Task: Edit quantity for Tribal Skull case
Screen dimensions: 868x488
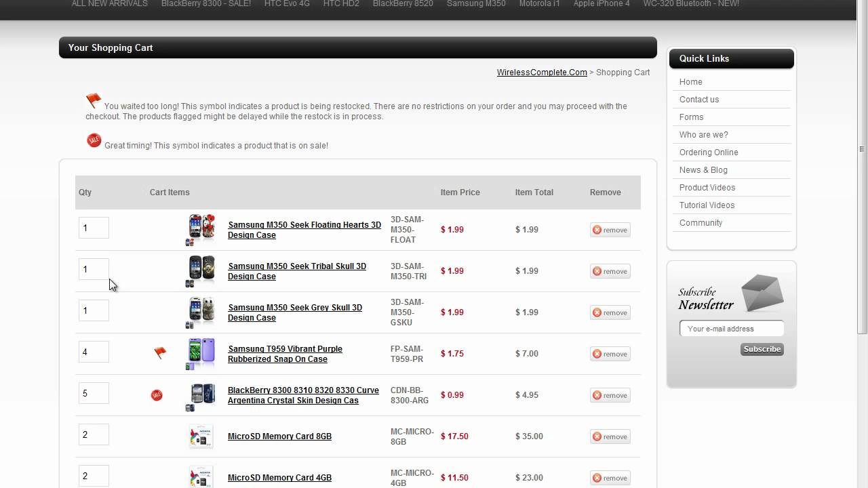Action: click(x=94, y=269)
